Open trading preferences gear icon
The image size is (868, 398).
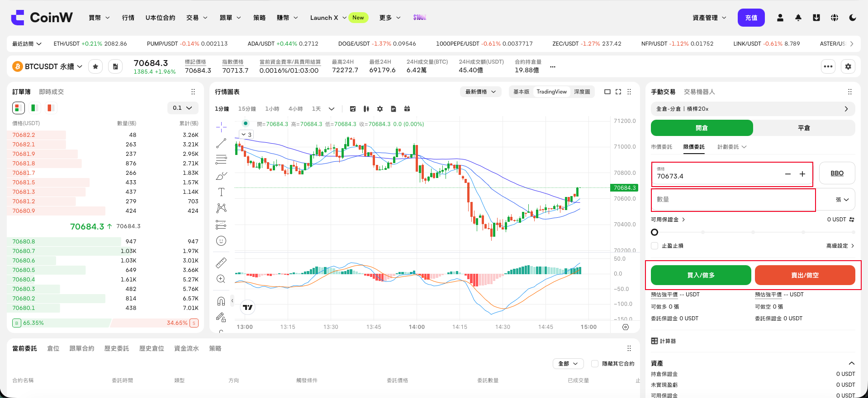[x=848, y=66]
